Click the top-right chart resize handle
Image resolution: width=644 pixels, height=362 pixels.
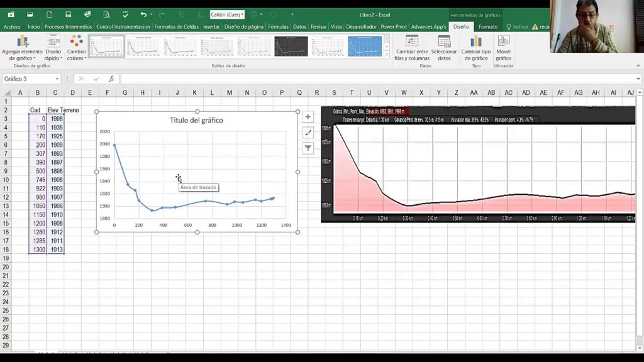tap(297, 112)
